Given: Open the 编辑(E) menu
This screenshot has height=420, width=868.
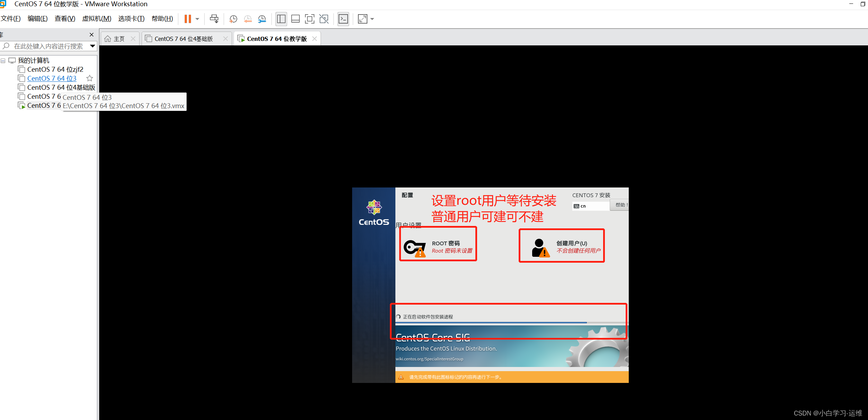Looking at the screenshot, I should [37, 19].
